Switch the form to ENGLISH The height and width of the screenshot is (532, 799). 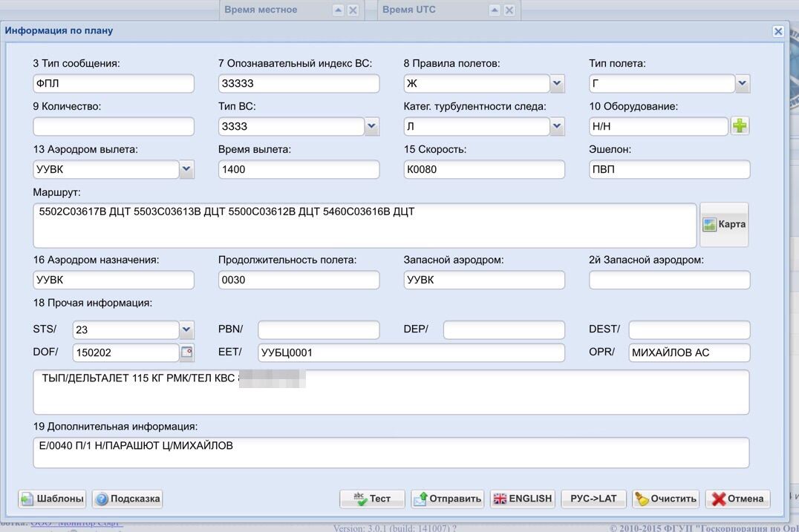(524, 499)
